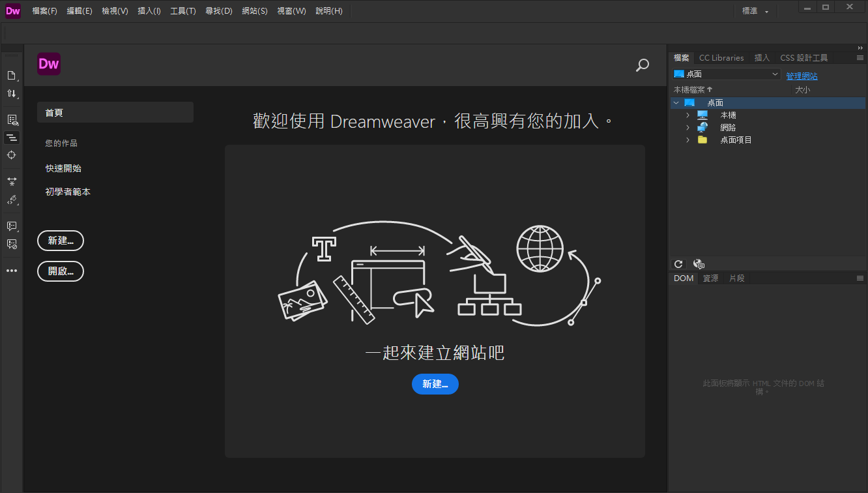Screen dimensions: 868x493
Task: Select the 桌面項目 tree row label
Action: pyautogui.click(x=736, y=140)
